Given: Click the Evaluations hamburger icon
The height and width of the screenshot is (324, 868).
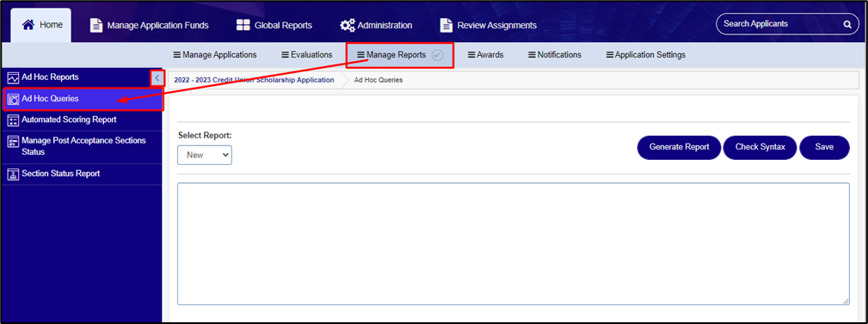Looking at the screenshot, I should tap(285, 55).
